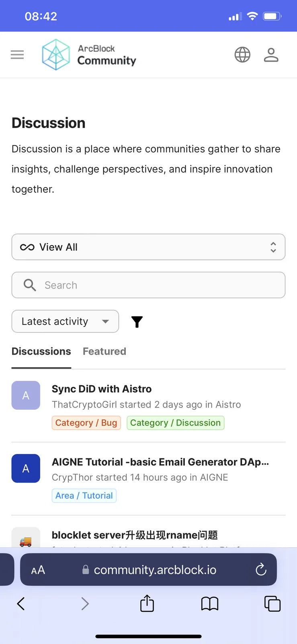Open the Safari bookmarks book icon
The width and height of the screenshot is (297, 644).
[x=210, y=604]
